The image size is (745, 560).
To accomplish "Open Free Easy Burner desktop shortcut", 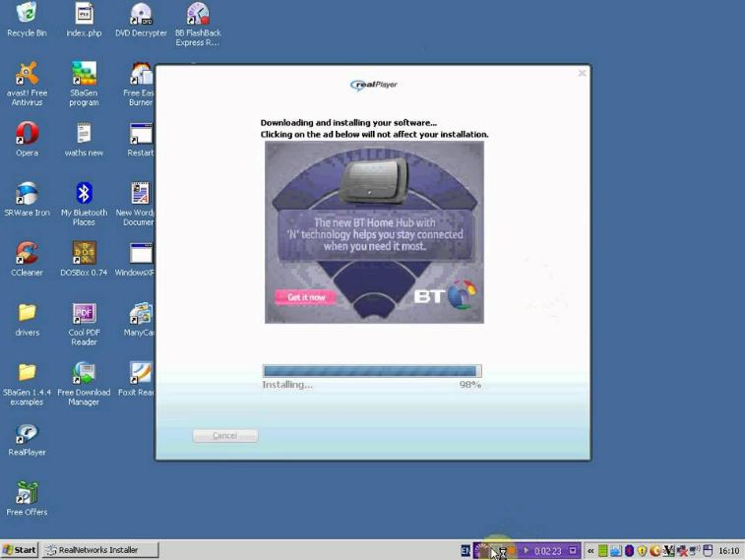I will click(x=139, y=84).
